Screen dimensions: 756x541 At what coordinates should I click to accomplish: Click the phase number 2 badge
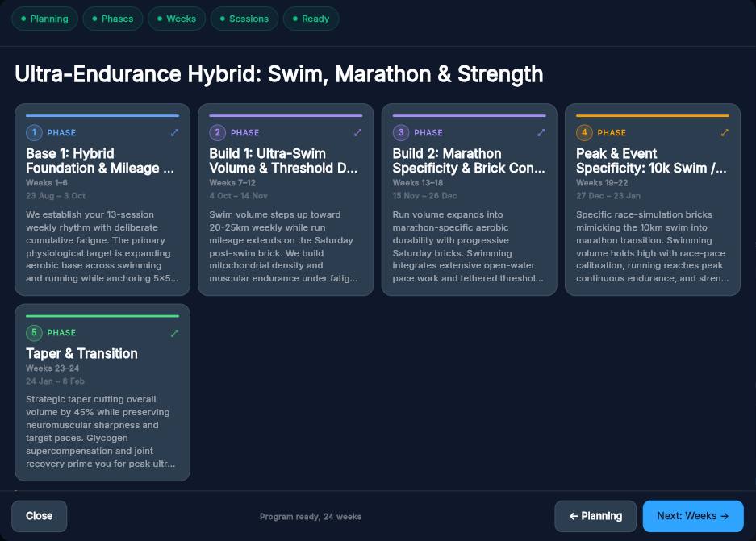coord(218,132)
